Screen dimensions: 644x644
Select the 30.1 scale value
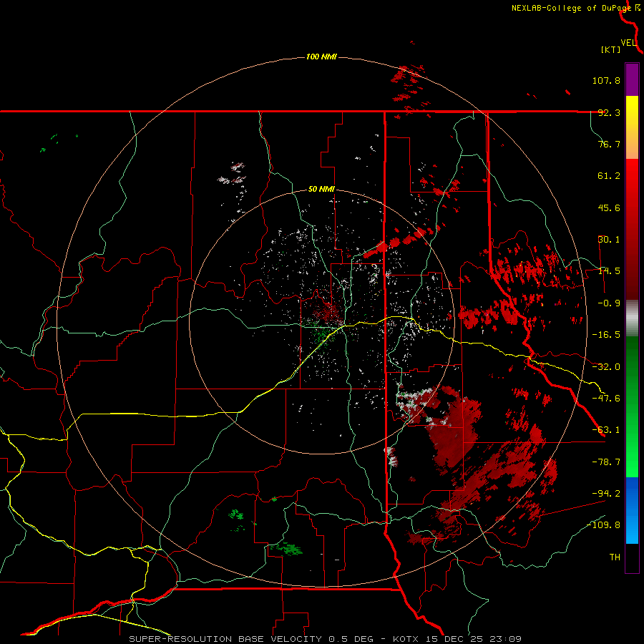click(x=609, y=240)
